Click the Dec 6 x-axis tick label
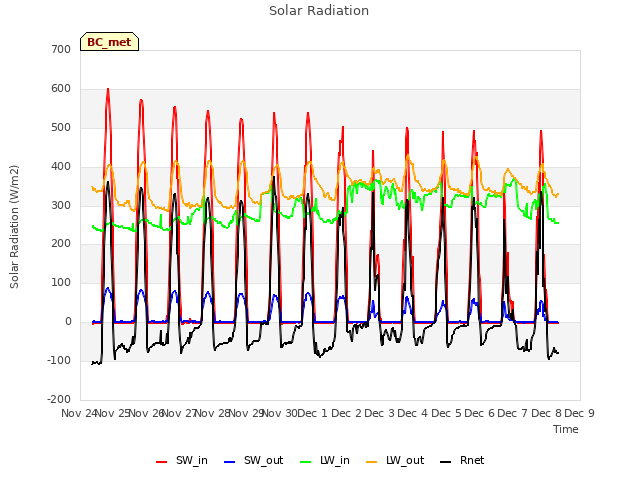This screenshot has width=640, height=480. (479, 413)
